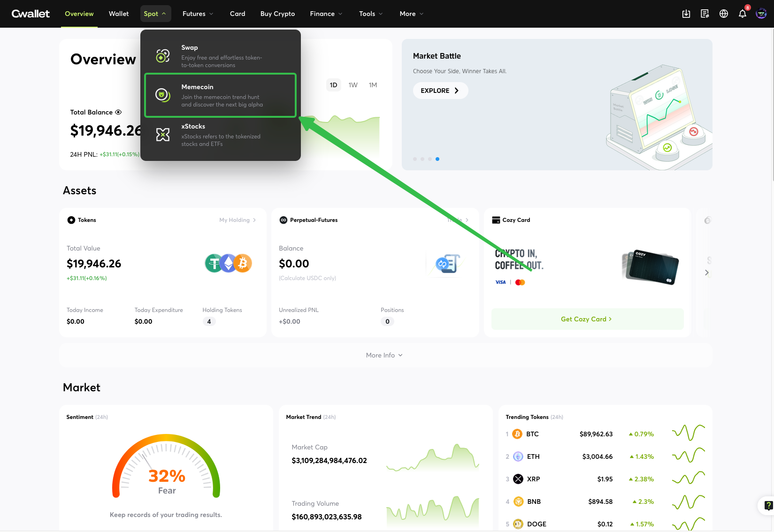774x532 pixels.
Task: Click Get Cozy Card link
Action: 587,319
